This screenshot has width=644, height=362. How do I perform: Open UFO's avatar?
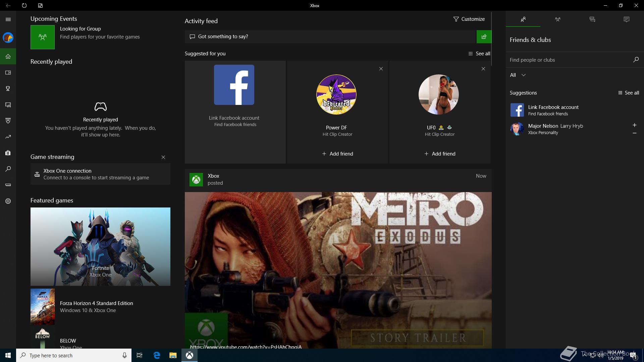coord(439,94)
